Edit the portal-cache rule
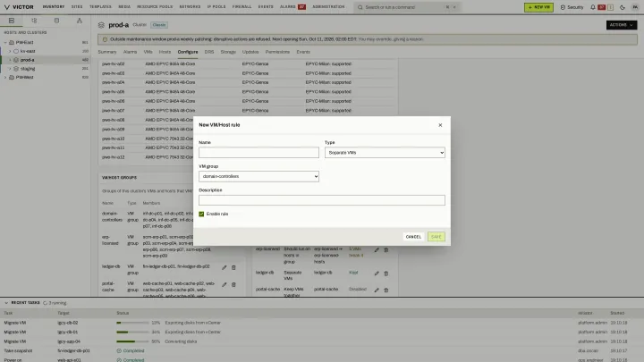This screenshot has width=644, height=362. (x=377, y=290)
